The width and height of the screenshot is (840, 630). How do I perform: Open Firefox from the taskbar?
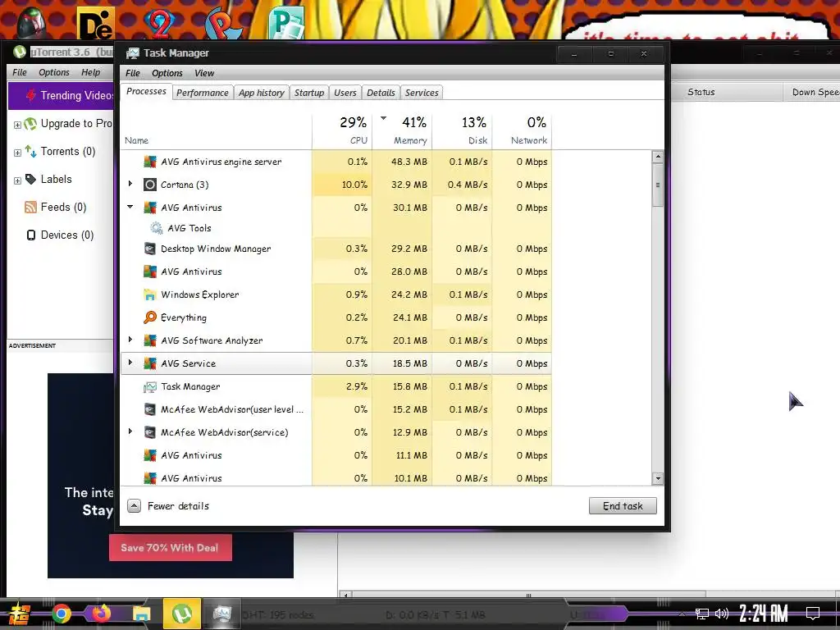click(101, 614)
